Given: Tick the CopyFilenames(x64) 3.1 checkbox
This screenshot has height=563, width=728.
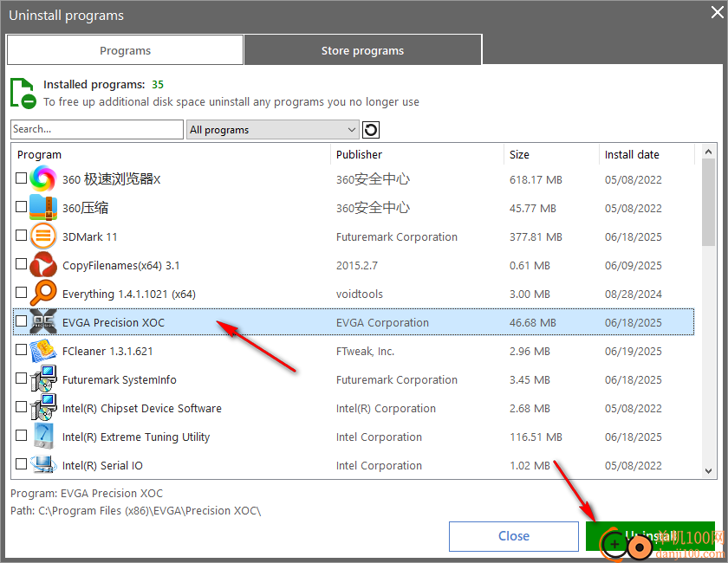Looking at the screenshot, I should tap(21, 264).
